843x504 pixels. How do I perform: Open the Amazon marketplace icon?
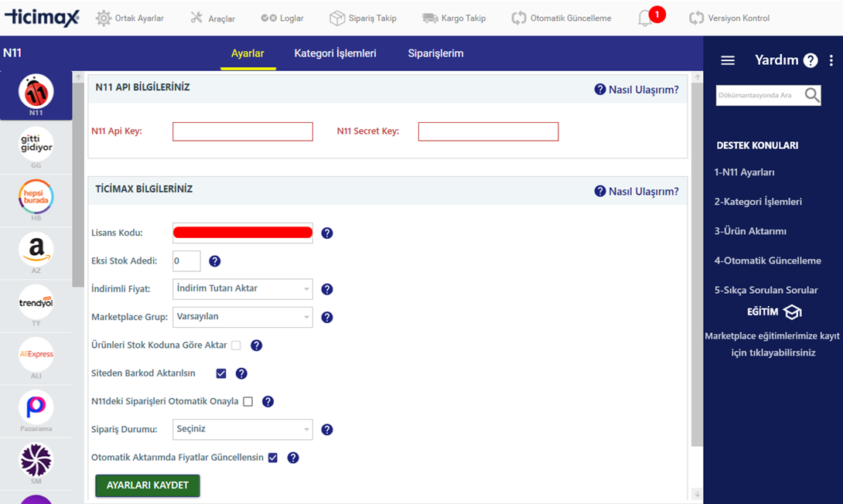[36, 249]
